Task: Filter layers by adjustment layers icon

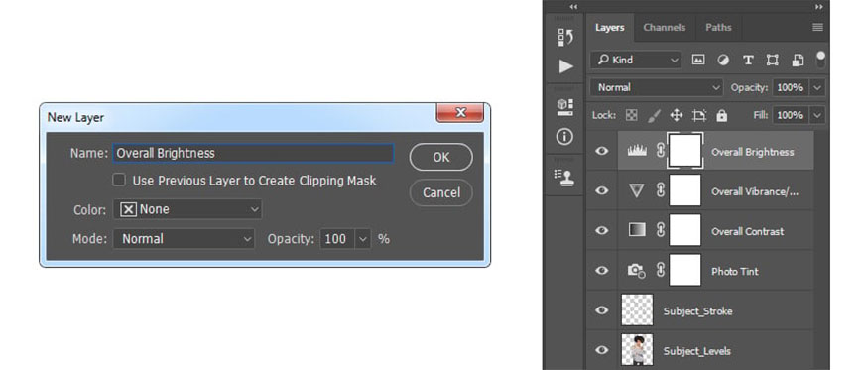Action: (x=723, y=60)
